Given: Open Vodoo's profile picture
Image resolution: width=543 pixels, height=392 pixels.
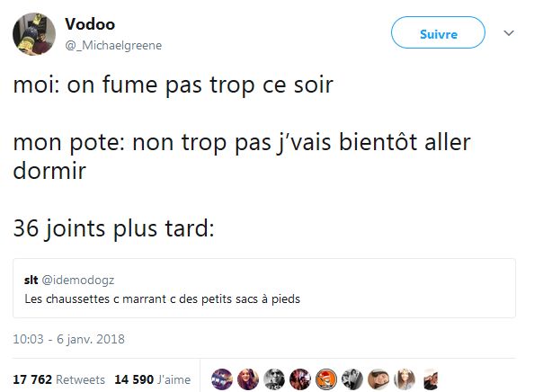Looking at the screenshot, I should pos(34,34).
